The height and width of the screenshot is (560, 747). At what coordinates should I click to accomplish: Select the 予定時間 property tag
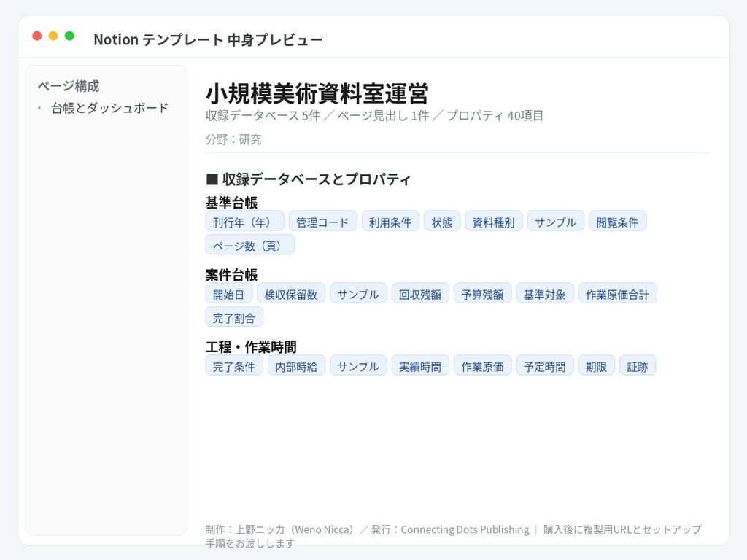point(544,366)
